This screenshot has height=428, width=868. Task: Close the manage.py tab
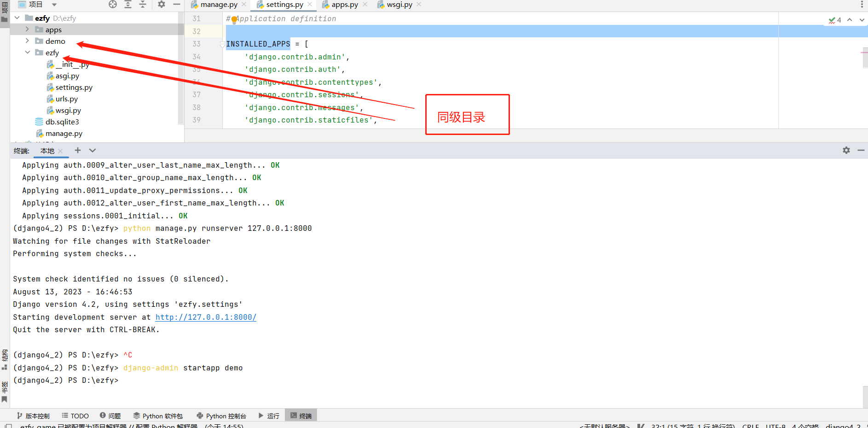click(x=244, y=5)
